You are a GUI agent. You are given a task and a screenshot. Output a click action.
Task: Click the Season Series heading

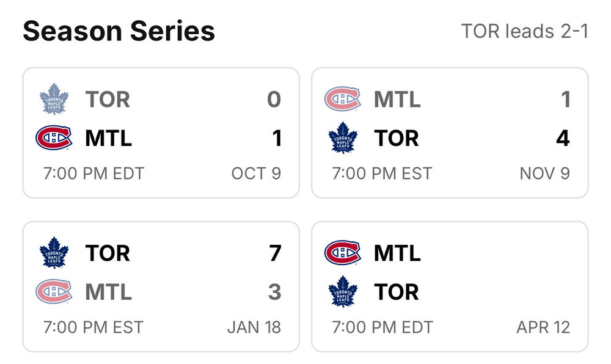[119, 31]
